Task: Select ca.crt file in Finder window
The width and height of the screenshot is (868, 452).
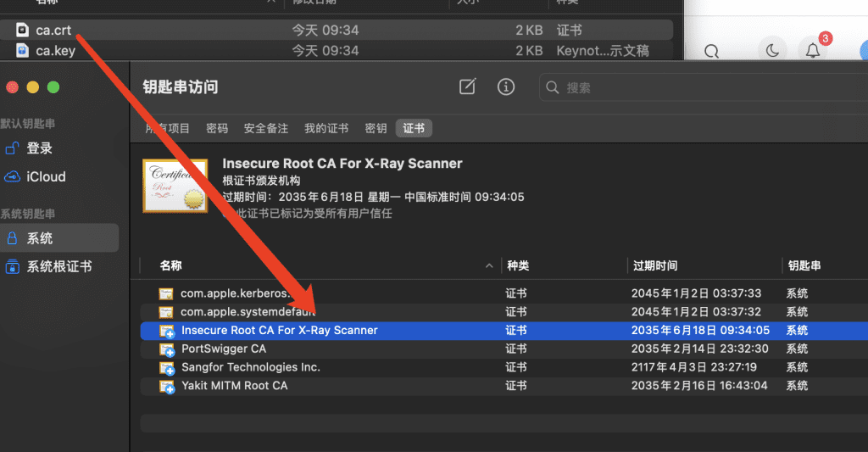Action: click(x=337, y=30)
